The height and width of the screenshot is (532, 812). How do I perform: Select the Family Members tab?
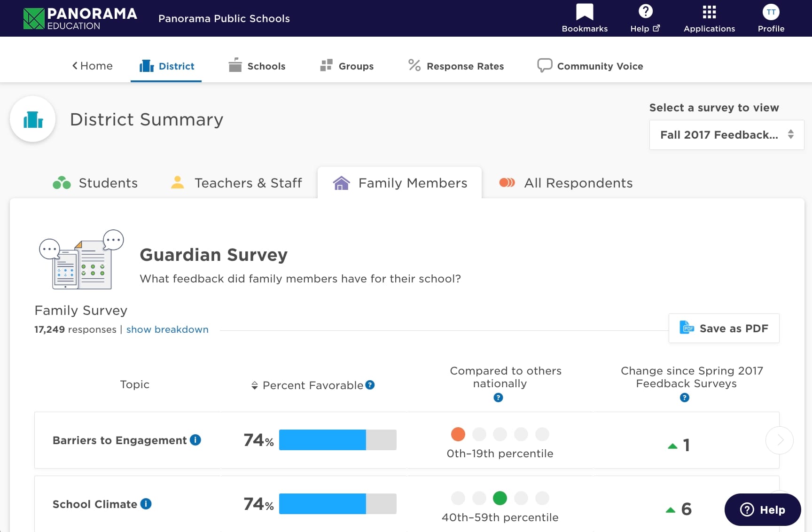tap(399, 183)
